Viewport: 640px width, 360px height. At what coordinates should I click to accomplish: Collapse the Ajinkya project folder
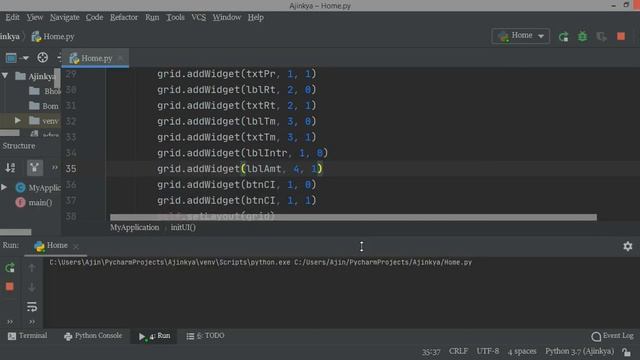(5, 76)
